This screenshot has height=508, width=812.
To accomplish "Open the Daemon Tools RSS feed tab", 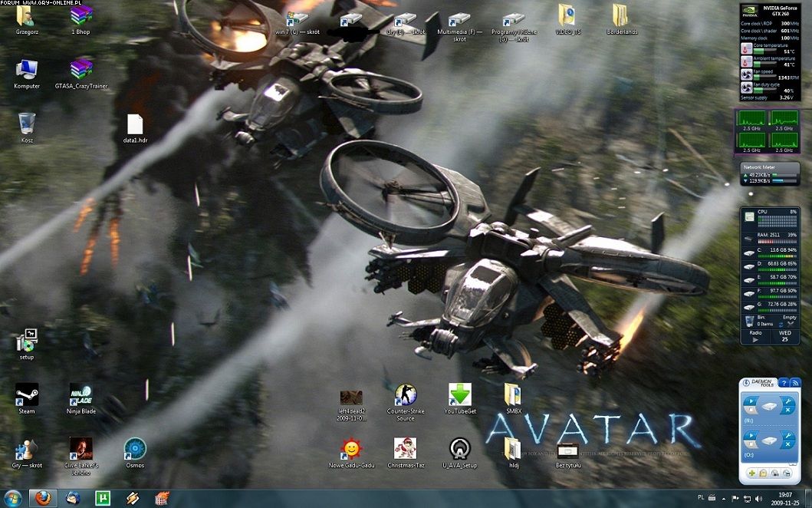I will click(x=795, y=384).
